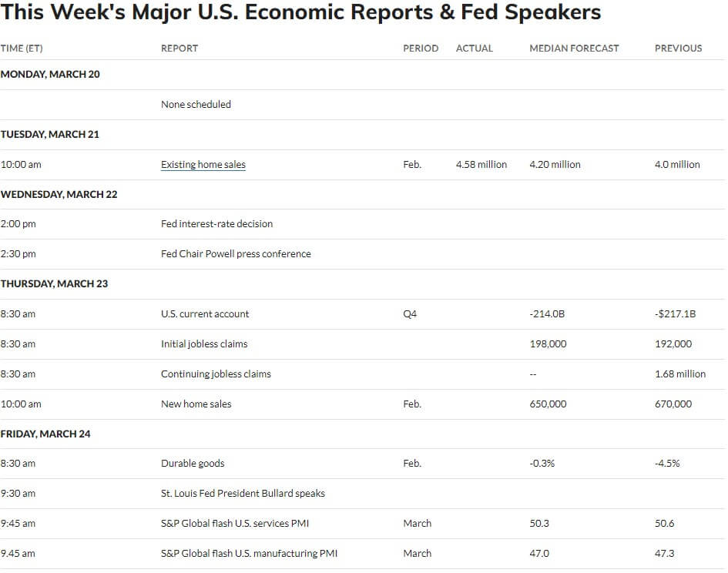
Task: Click the page title heading
Action: pyautogui.click(x=301, y=12)
